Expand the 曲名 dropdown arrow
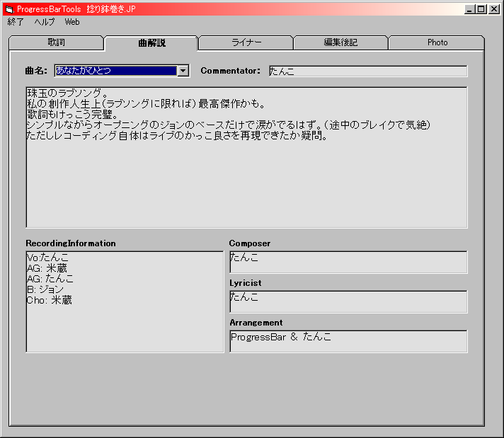The image size is (504, 438). pyautogui.click(x=183, y=71)
